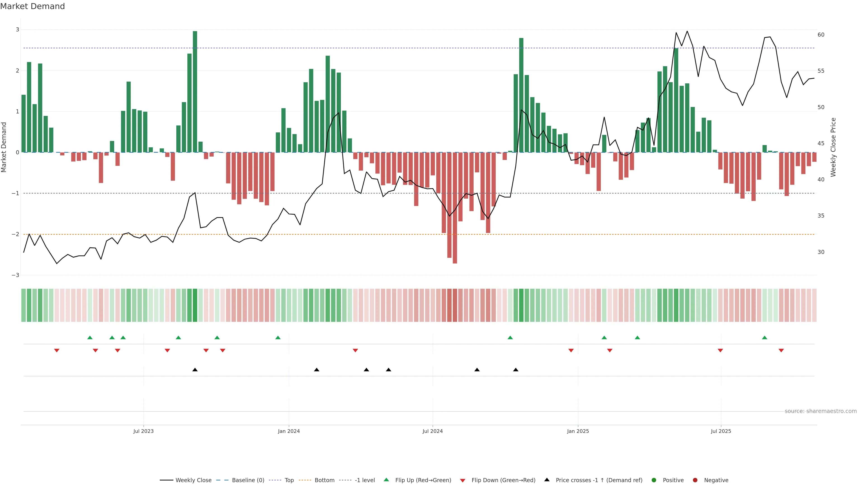Click the green Positive dot in legend

(654, 480)
